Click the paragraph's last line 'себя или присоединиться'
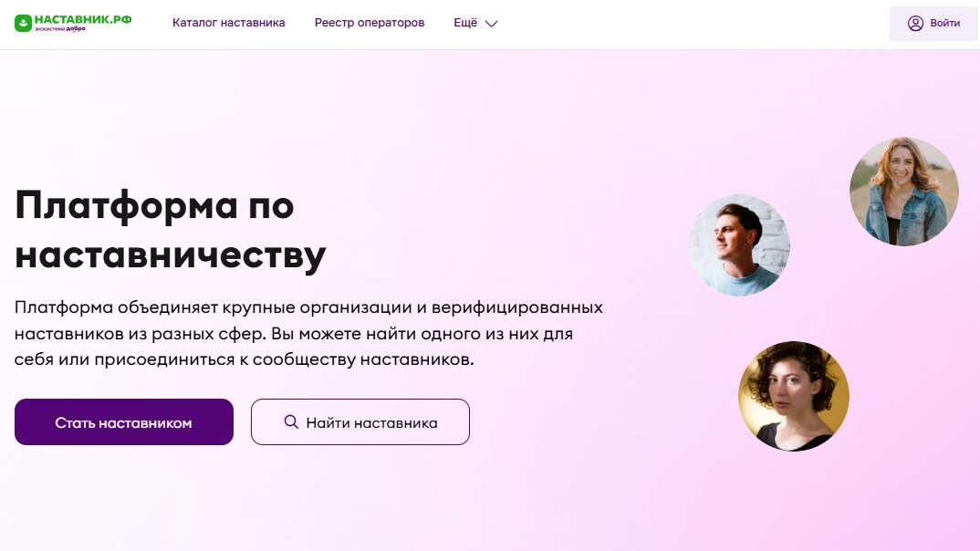 click(x=245, y=359)
